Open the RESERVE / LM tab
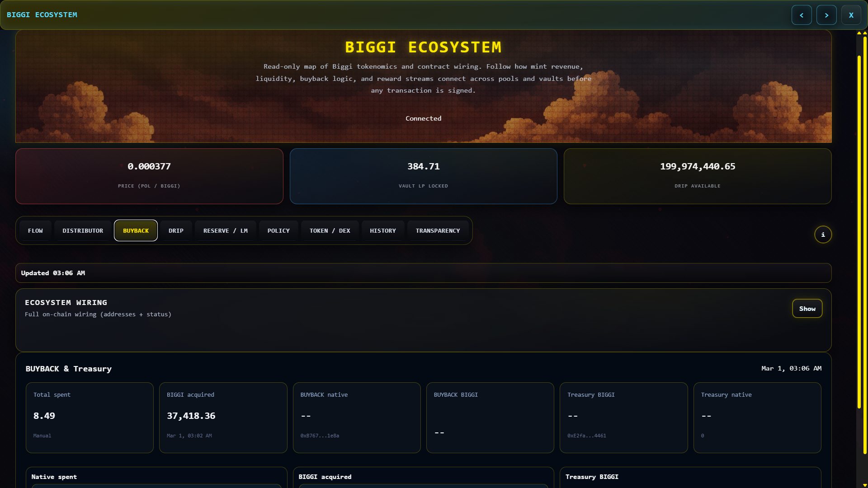The height and width of the screenshot is (488, 868). tap(225, 230)
